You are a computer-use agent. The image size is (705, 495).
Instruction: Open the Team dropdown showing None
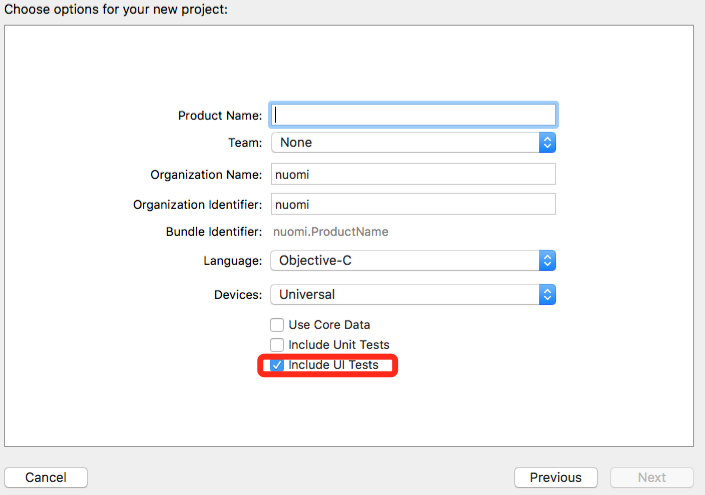(x=405, y=143)
